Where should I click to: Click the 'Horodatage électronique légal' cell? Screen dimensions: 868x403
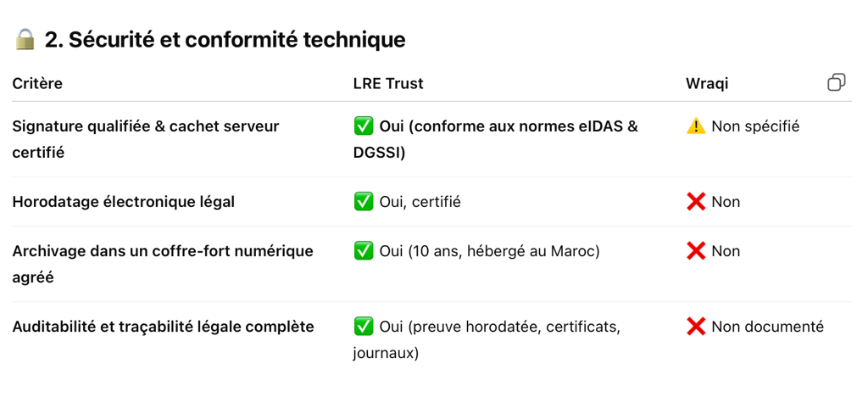coord(124,202)
